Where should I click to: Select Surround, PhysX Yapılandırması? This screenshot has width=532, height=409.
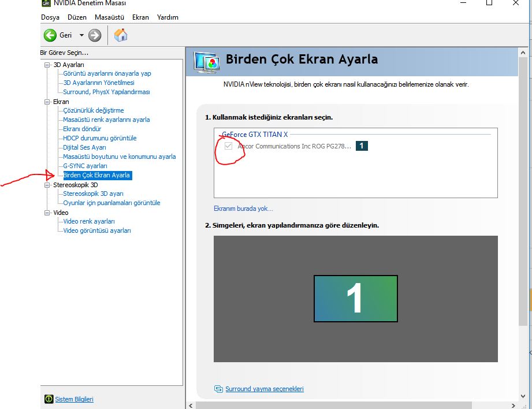click(x=106, y=92)
